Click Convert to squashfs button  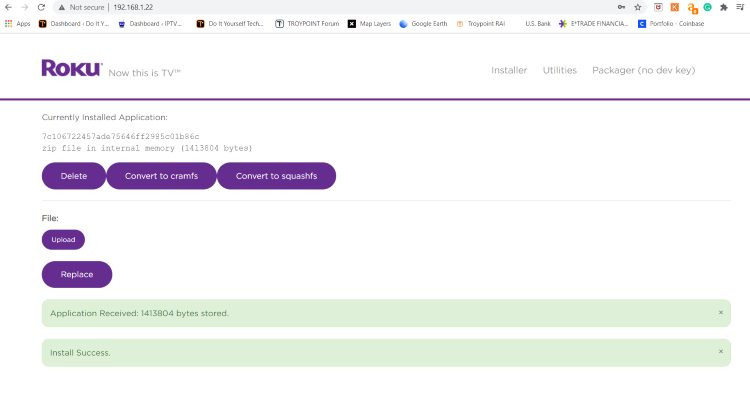[x=276, y=176]
